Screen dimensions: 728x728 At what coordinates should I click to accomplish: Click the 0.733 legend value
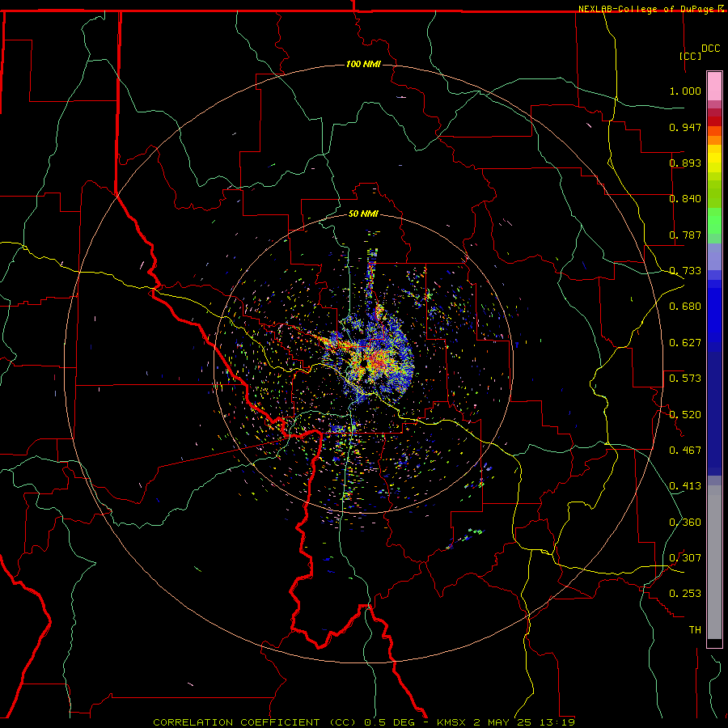pos(685,271)
